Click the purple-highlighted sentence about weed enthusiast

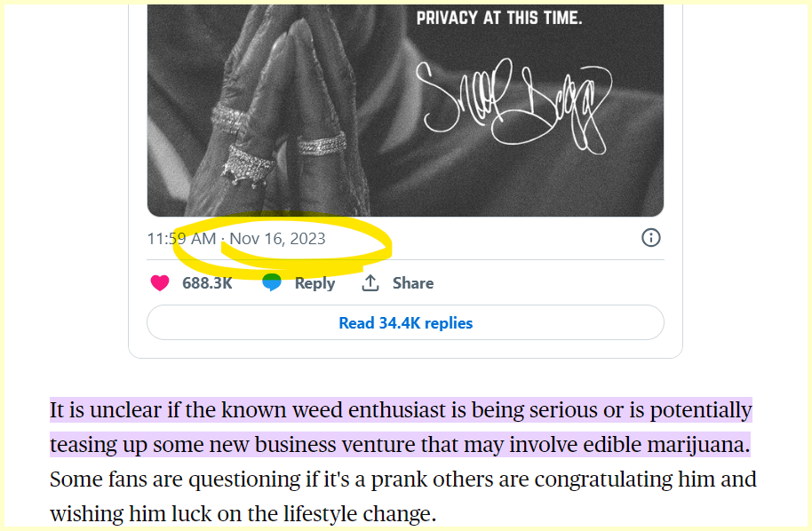pos(400,411)
